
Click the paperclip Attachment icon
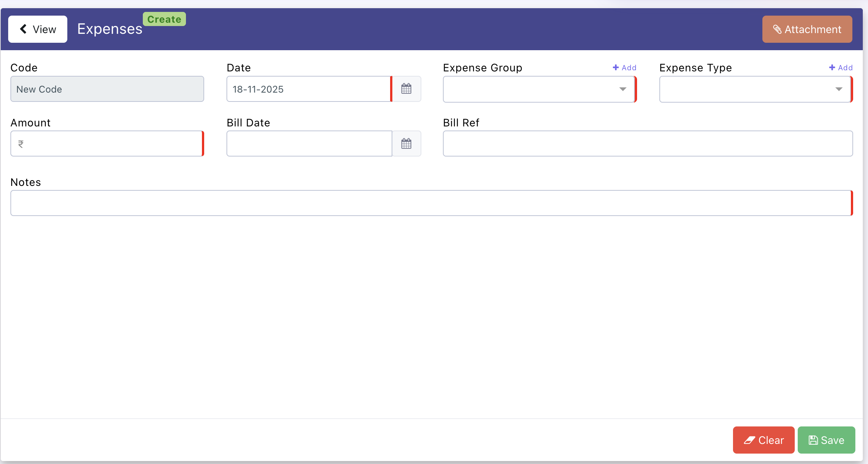coord(777,29)
